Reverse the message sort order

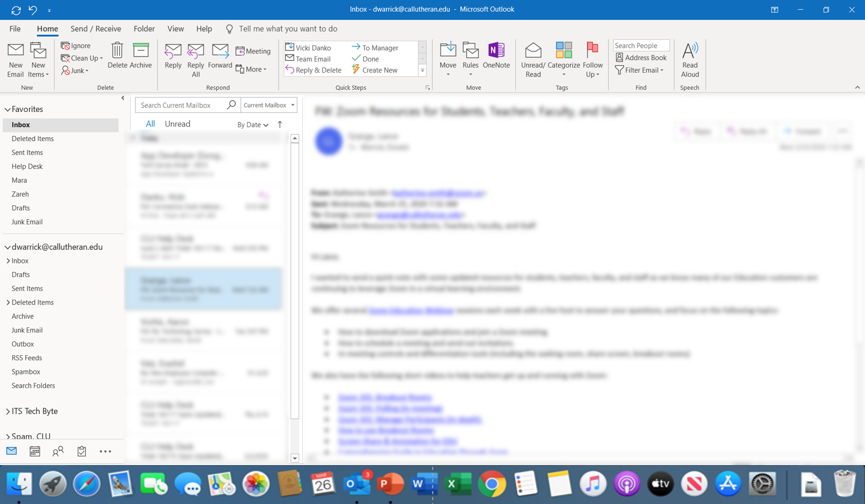(280, 124)
